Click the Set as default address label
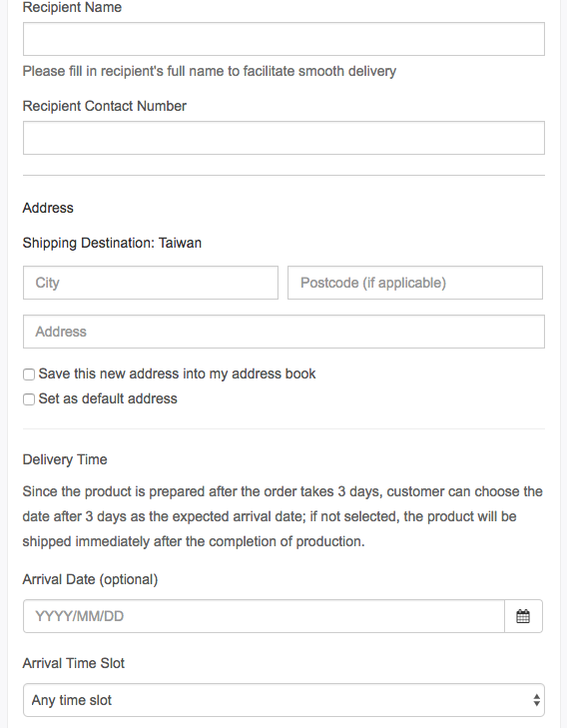This screenshot has height=728, width=567. (108, 398)
